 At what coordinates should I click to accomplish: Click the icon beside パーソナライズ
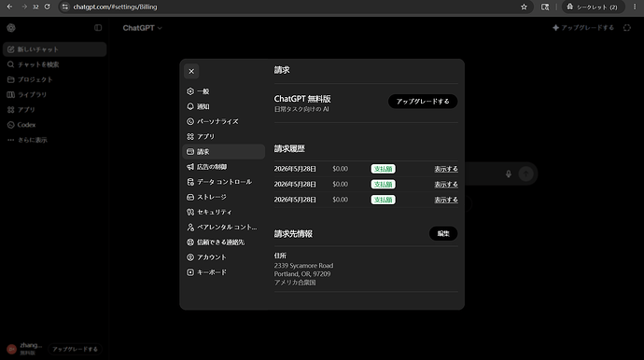(x=190, y=121)
